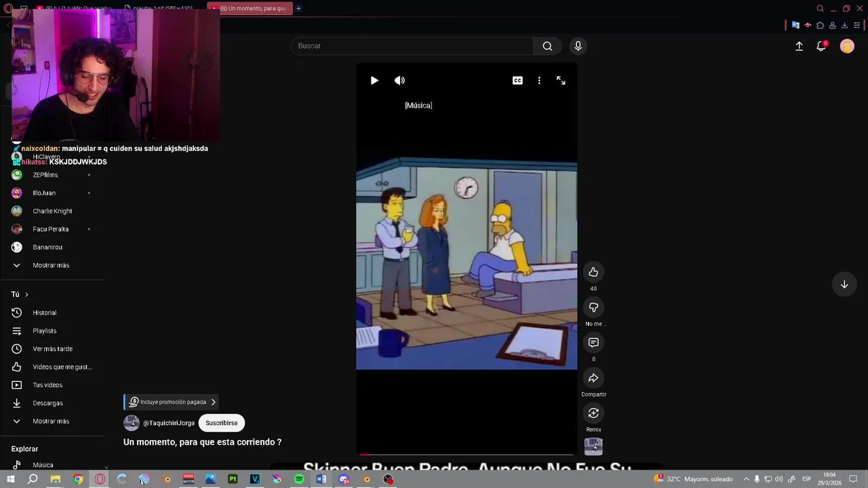Open File Explorer from the taskbar
This screenshot has height=488, width=868.
click(x=56, y=479)
